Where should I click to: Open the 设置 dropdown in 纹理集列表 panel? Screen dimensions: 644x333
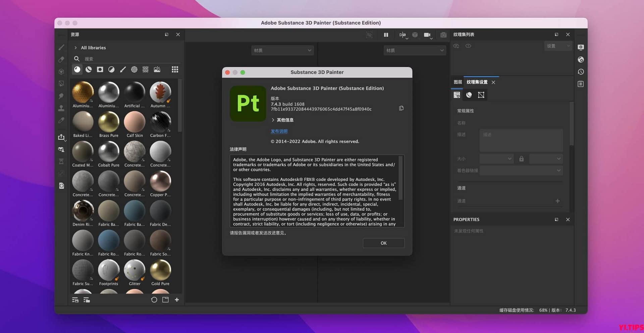point(558,46)
